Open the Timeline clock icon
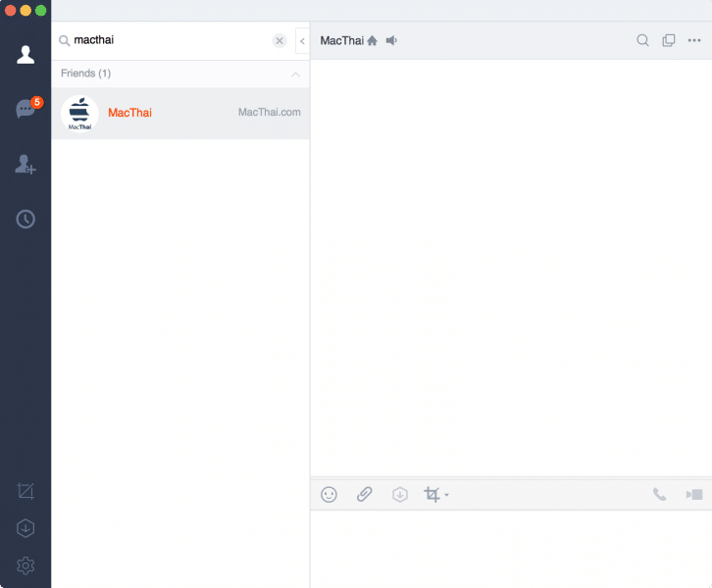Image resolution: width=712 pixels, height=588 pixels. [25, 220]
